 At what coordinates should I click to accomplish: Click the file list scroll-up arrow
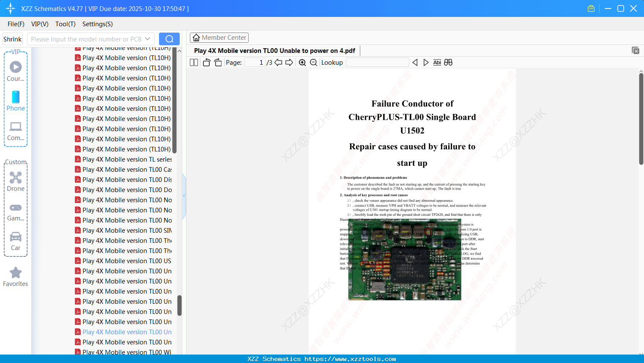[179, 51]
